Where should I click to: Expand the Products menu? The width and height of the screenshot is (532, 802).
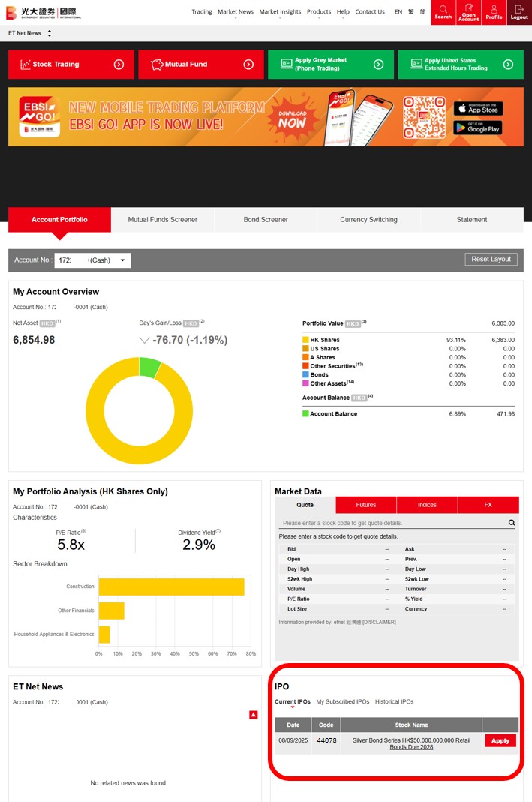319,12
